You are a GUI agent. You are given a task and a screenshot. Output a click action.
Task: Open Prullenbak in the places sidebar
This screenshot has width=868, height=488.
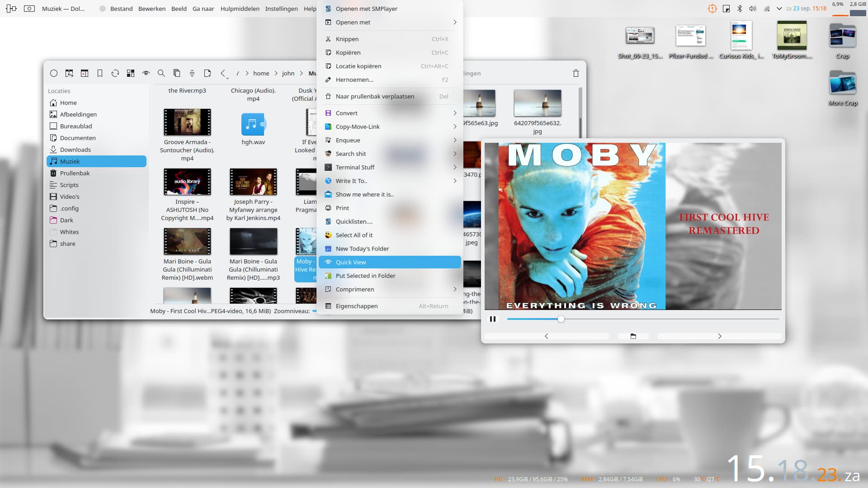tap(96, 173)
